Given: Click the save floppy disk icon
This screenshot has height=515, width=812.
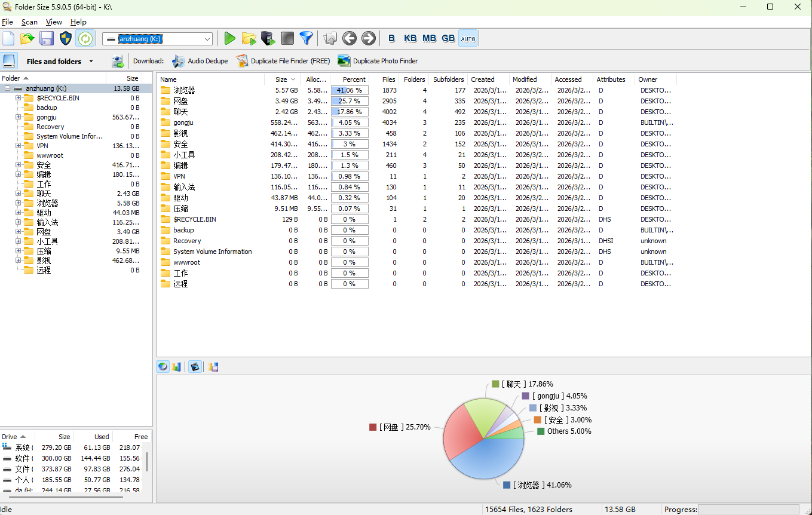Looking at the screenshot, I should 47,39.
